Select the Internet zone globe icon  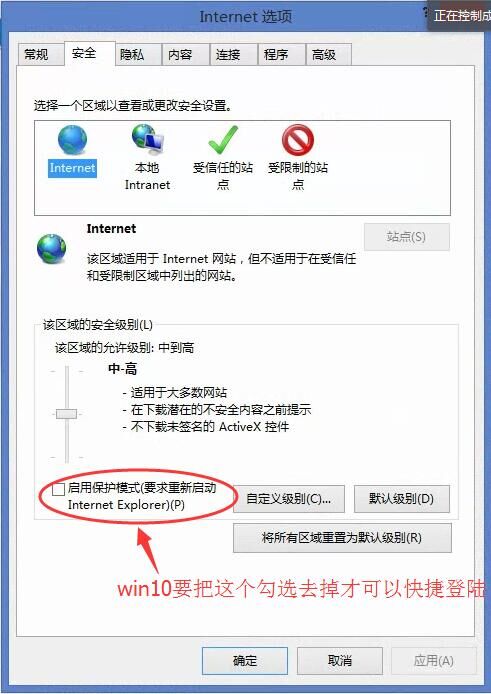click(x=72, y=140)
